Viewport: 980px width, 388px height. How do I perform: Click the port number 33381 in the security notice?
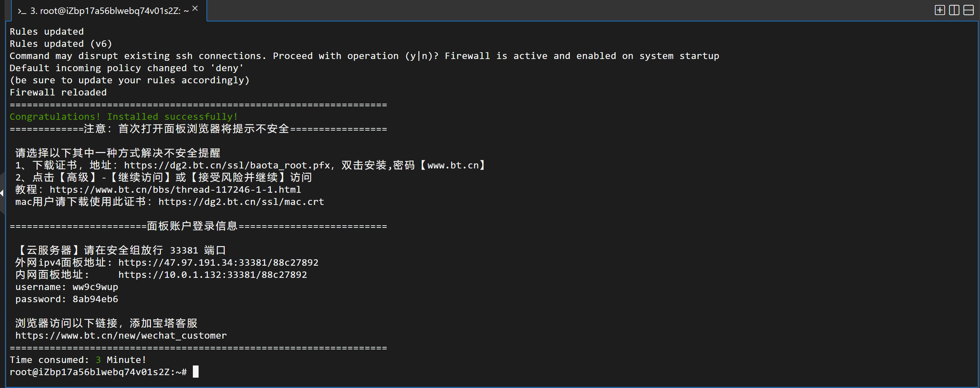tap(184, 251)
